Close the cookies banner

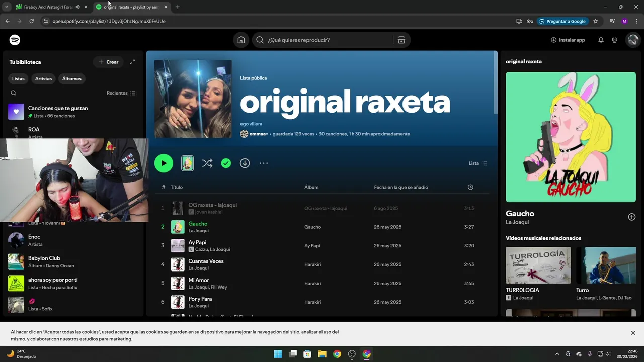pos(633,333)
